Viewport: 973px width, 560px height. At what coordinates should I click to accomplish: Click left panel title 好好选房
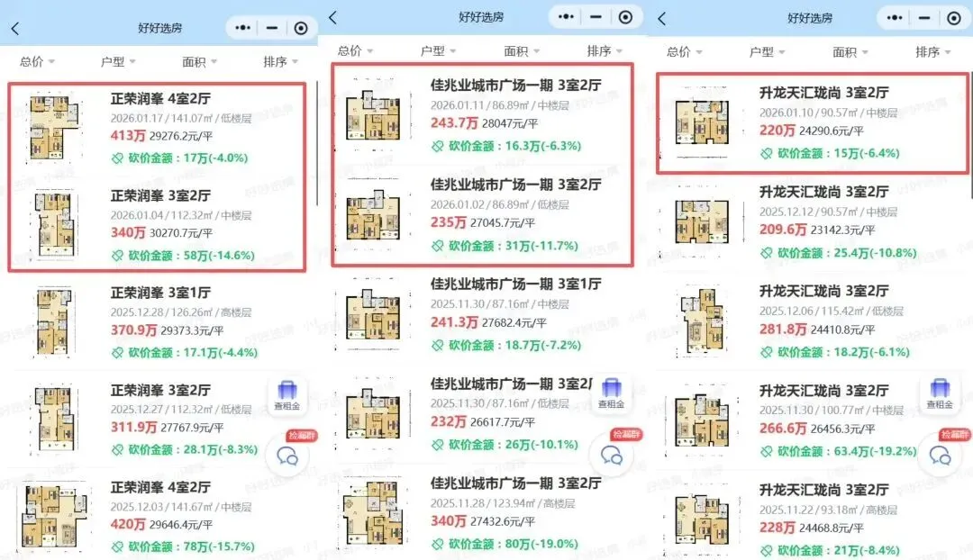coord(160,28)
